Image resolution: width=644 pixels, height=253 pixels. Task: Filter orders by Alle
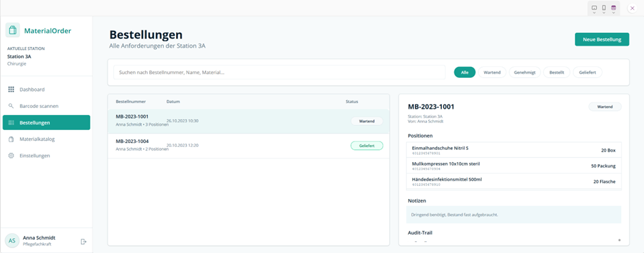pyautogui.click(x=465, y=72)
